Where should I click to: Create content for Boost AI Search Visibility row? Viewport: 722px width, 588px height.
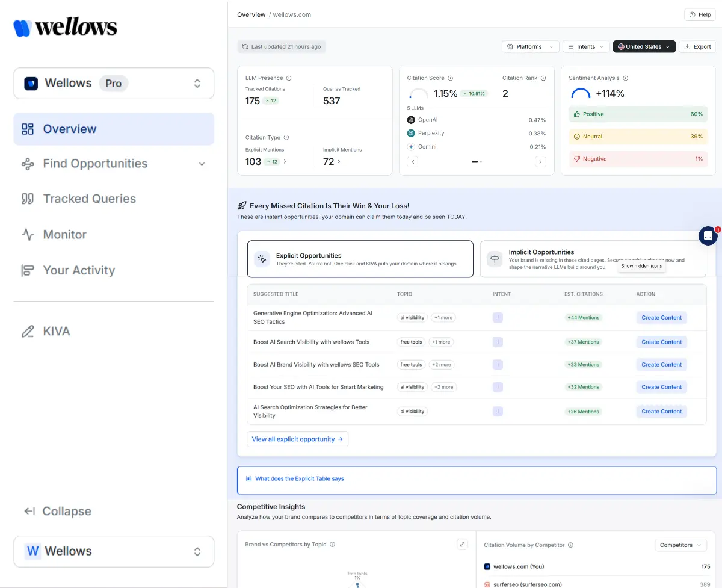click(x=662, y=342)
